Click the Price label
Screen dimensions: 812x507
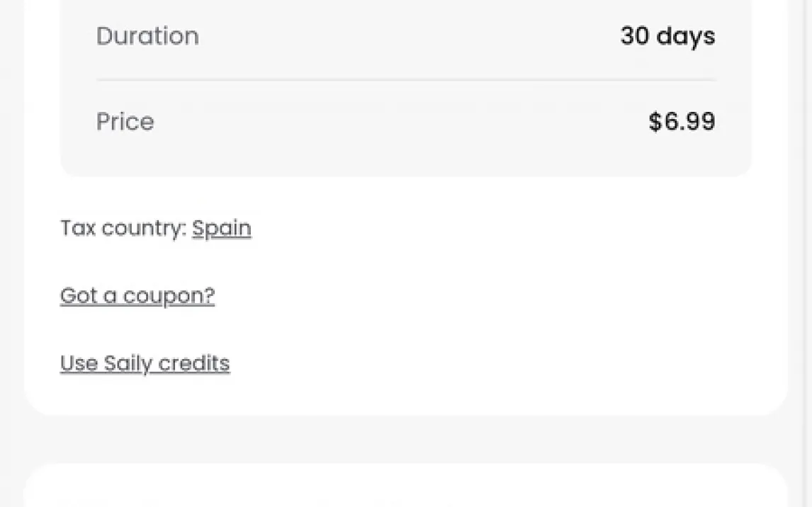point(125,122)
